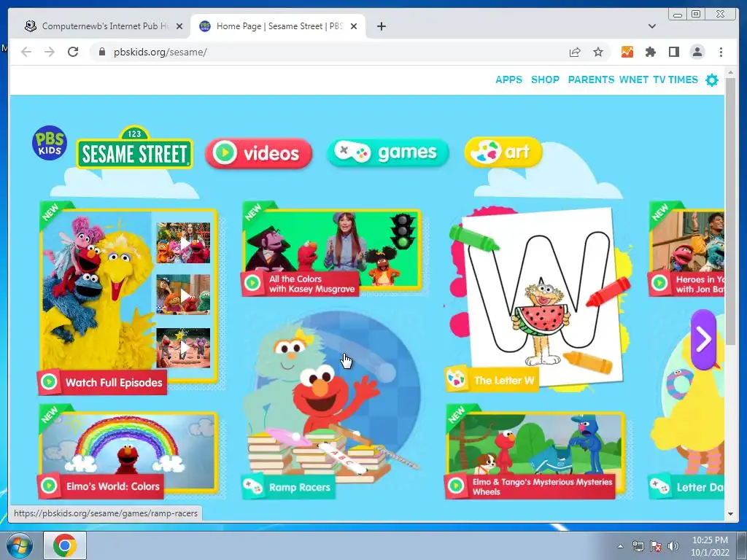The width and height of the screenshot is (747, 560).
Task: Click the Action Center flag tray icon
Action: tap(656, 546)
